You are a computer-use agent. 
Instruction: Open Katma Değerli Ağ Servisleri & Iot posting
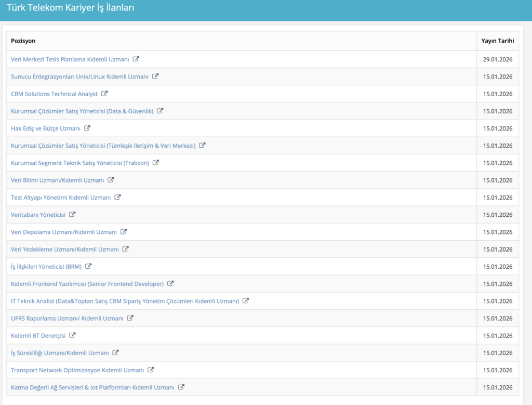92,387
